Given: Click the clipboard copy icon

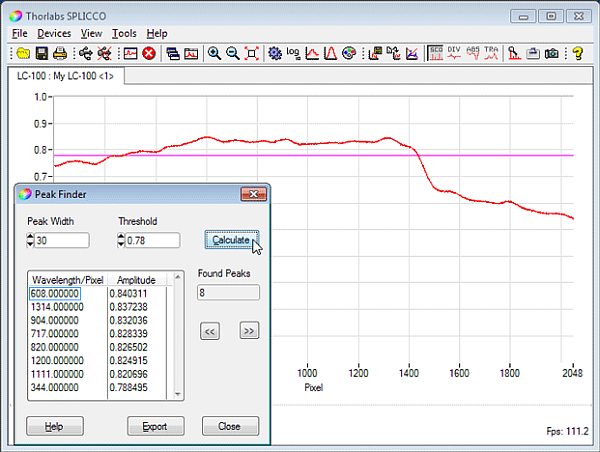Looking at the screenshot, I should click(533, 53).
